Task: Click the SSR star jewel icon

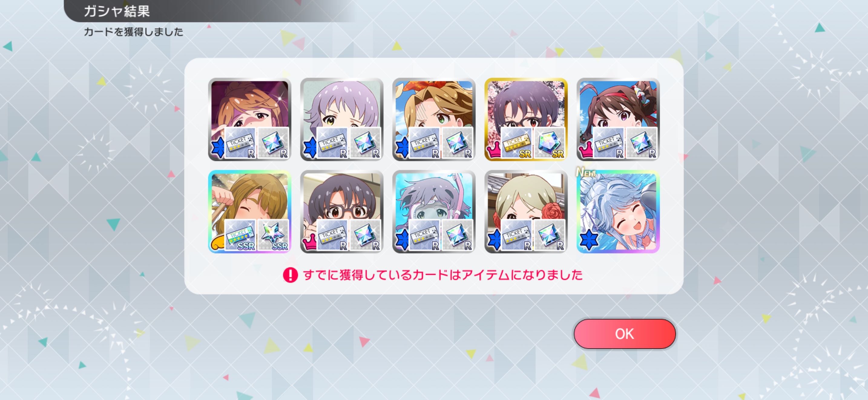Action: (273, 235)
